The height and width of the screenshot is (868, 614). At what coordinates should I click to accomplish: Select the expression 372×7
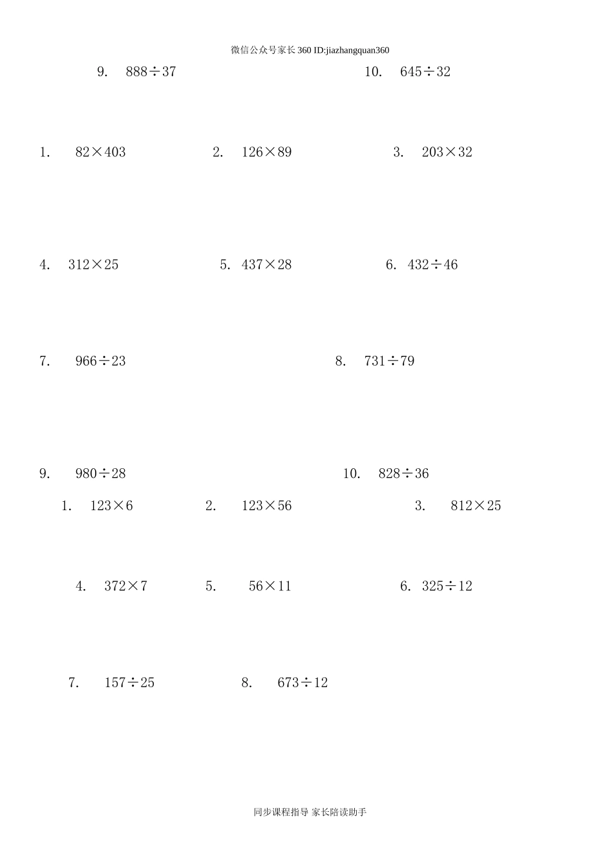click(125, 586)
